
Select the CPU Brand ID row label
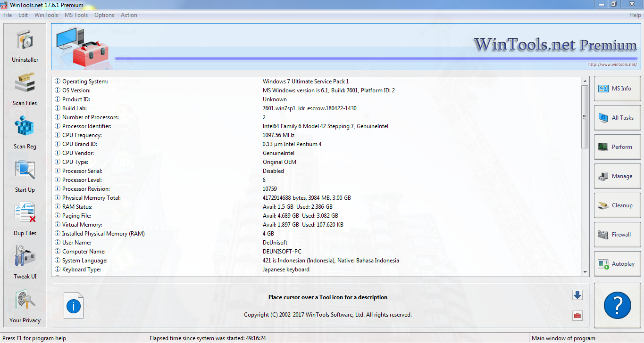click(x=80, y=144)
